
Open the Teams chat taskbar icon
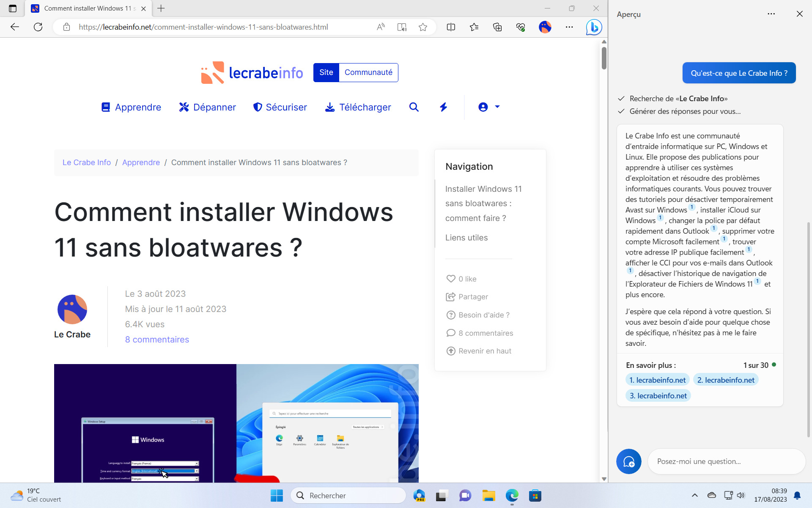point(465,495)
